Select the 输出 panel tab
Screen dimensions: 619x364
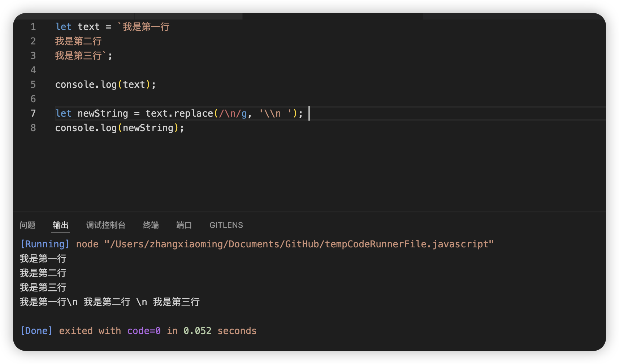tap(61, 225)
